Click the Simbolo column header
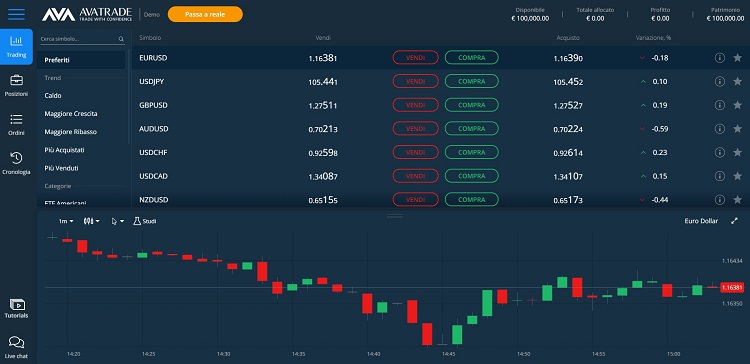Image resolution: width=750 pixels, height=364 pixels. pos(150,38)
